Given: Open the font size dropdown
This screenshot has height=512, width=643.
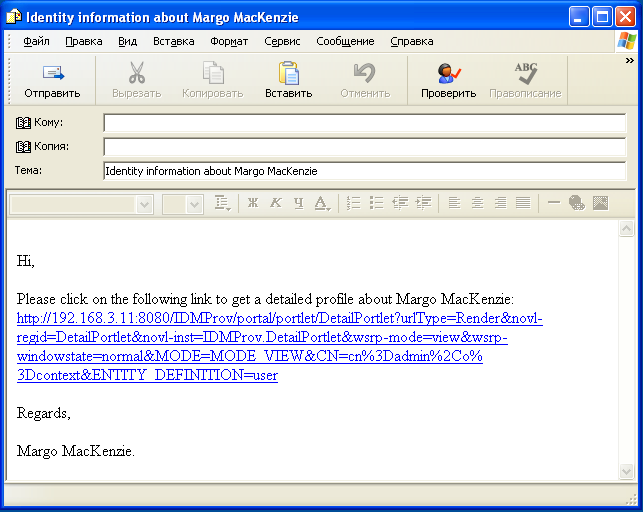Looking at the screenshot, I should coord(194,204).
